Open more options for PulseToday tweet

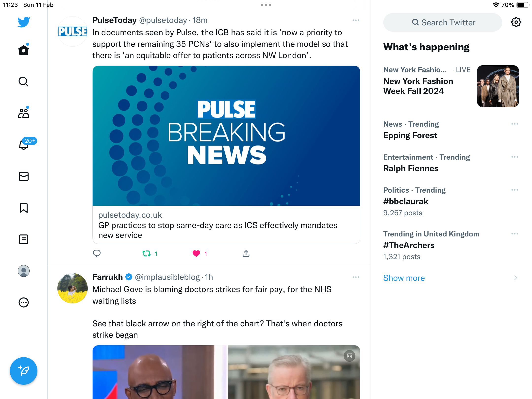click(356, 20)
